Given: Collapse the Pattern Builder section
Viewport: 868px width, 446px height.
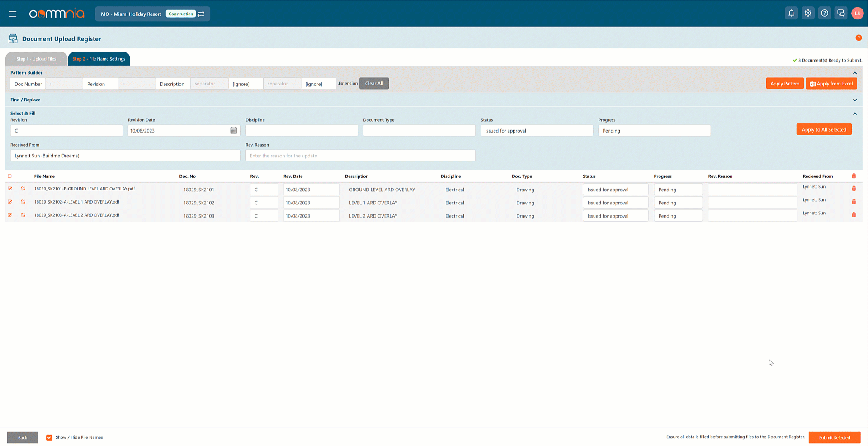Looking at the screenshot, I should click(855, 73).
